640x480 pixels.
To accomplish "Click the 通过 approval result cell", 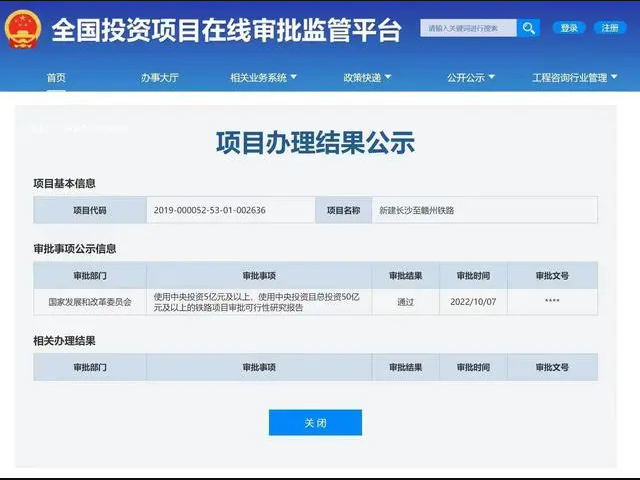I will pyautogui.click(x=405, y=301).
